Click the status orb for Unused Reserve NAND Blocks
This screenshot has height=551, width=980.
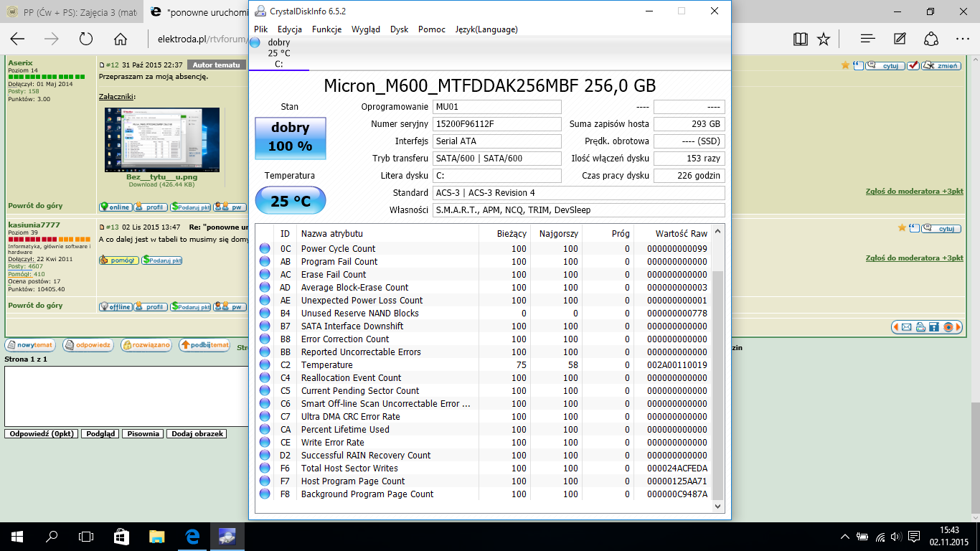tap(265, 313)
